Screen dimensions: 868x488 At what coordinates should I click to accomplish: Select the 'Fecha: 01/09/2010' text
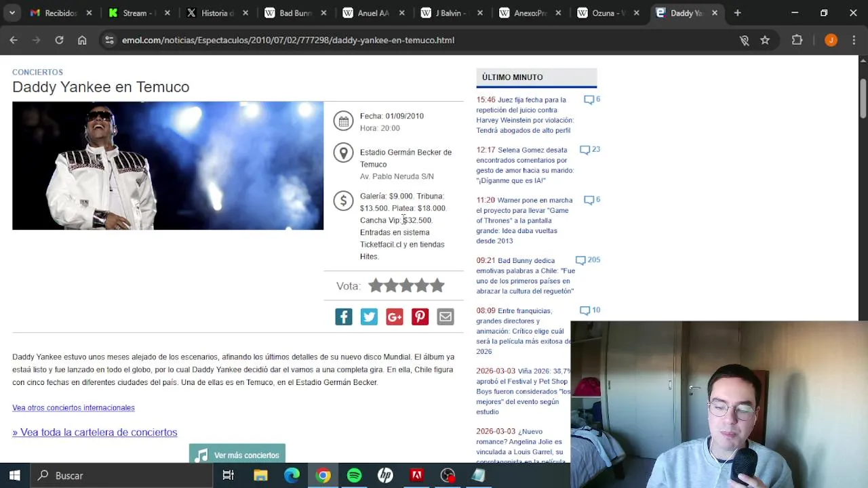(x=391, y=116)
